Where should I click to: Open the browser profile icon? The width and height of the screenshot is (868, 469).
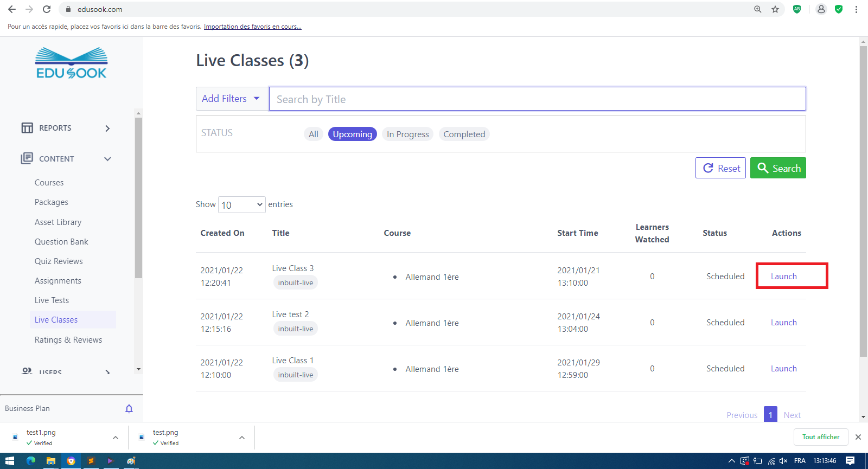coord(821,9)
